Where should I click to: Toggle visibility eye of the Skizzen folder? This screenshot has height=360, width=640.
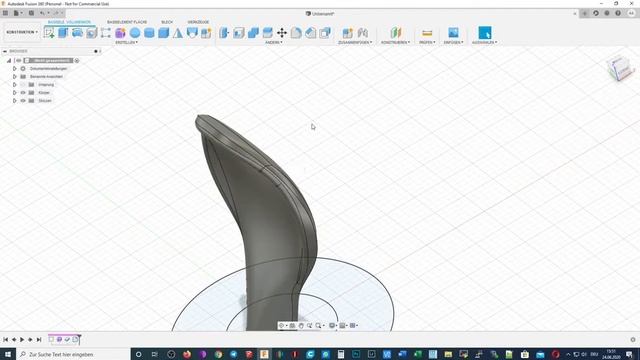point(23,100)
